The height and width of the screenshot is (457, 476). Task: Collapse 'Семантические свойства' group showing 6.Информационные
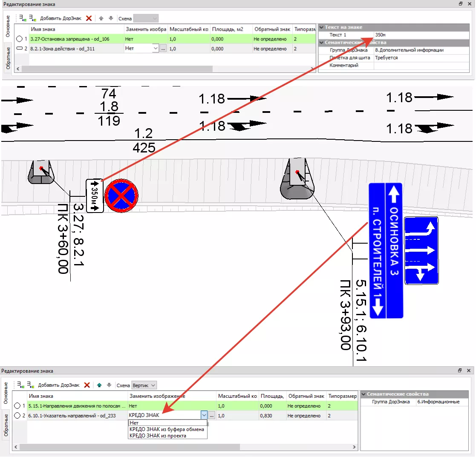[x=364, y=394]
